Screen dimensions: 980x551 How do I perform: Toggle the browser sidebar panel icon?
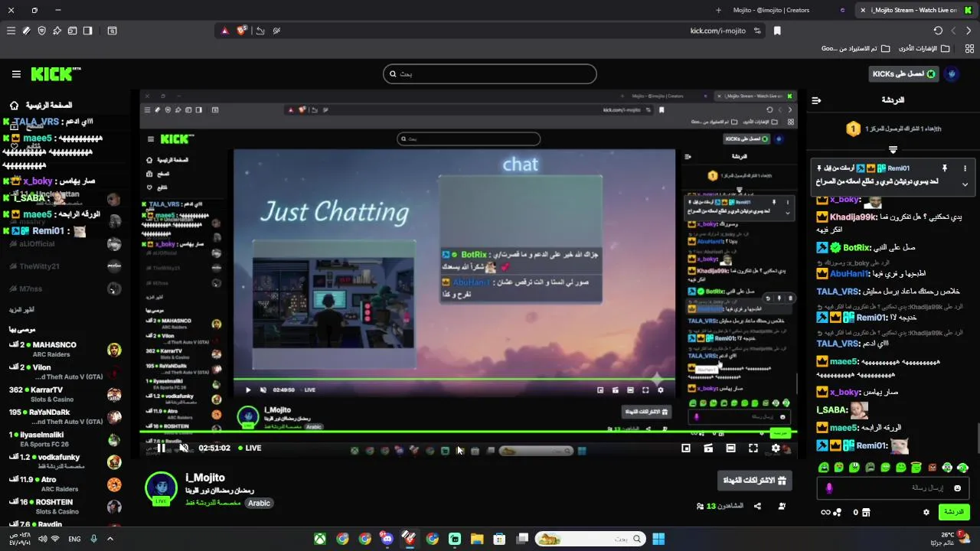coord(87,31)
